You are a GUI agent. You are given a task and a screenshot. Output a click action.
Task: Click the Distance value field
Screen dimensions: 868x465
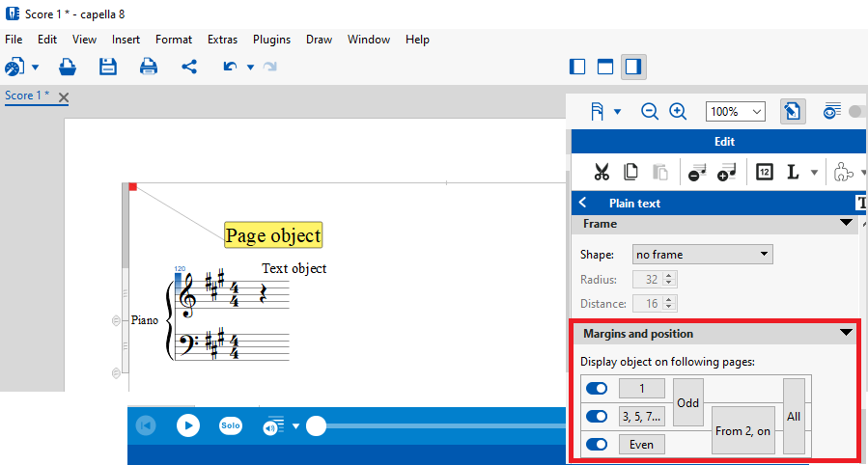tap(655, 304)
